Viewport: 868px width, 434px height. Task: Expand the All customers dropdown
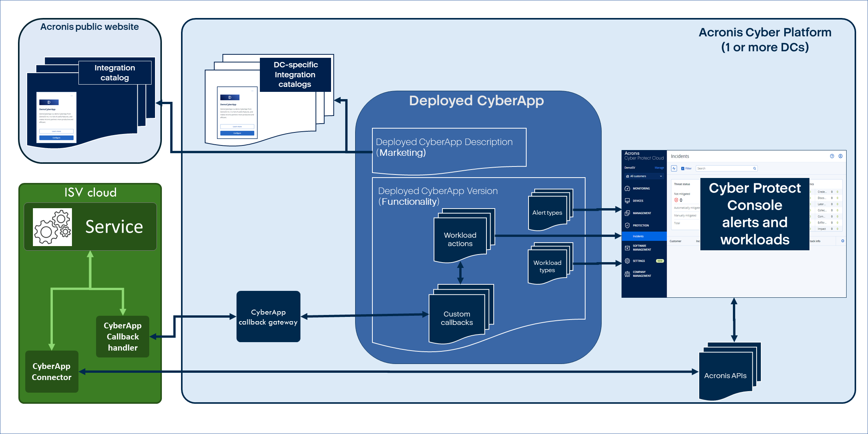point(644,176)
